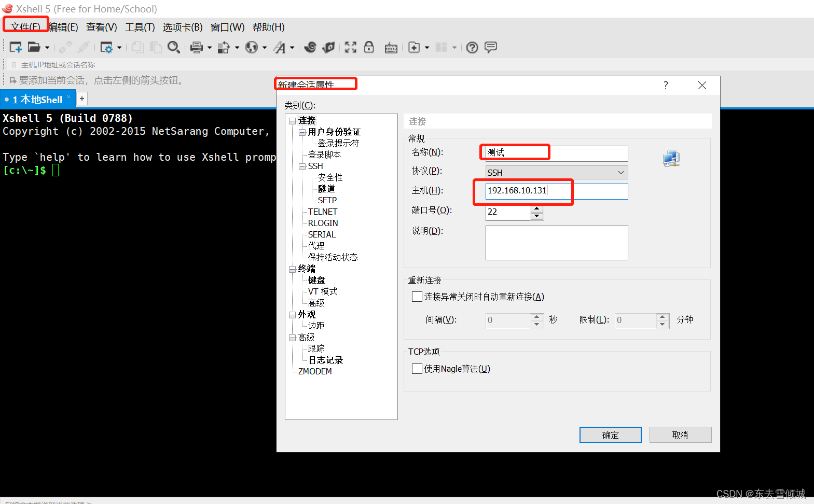Select 登录脚本 in the tree
Image resolution: width=814 pixels, height=504 pixels.
324,155
